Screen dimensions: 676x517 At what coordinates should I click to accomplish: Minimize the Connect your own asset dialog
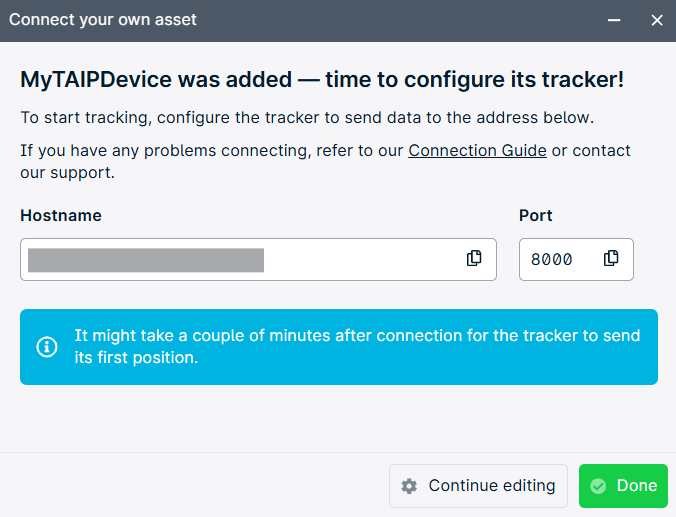614,20
